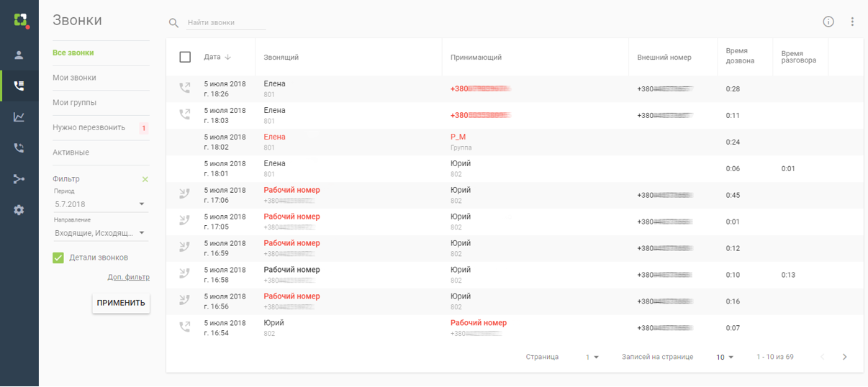Sort by date using arrow icon
The image size is (868, 387).
228,57
